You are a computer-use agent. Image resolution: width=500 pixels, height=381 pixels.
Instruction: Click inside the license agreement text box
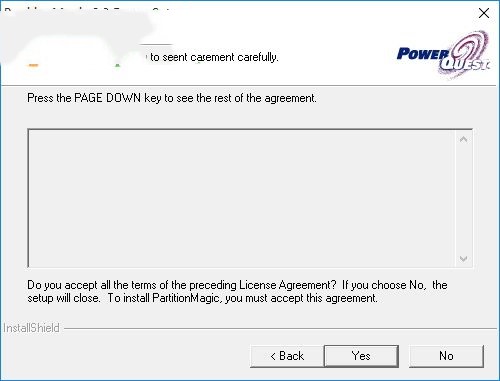pos(242,198)
